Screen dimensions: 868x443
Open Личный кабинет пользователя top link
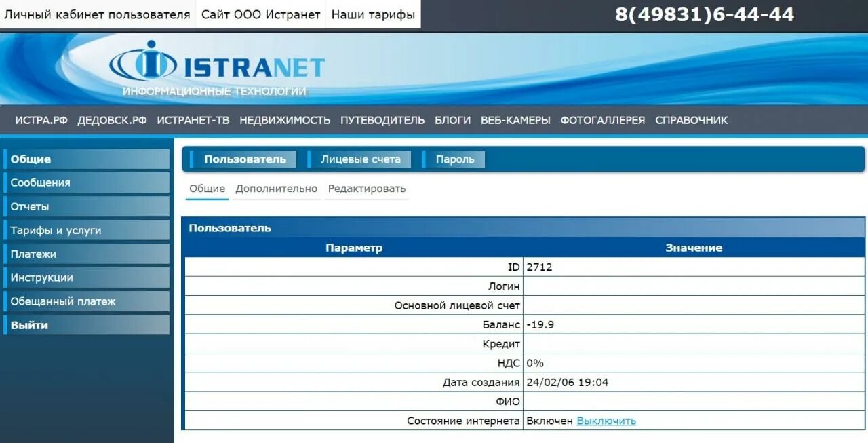coord(98,14)
